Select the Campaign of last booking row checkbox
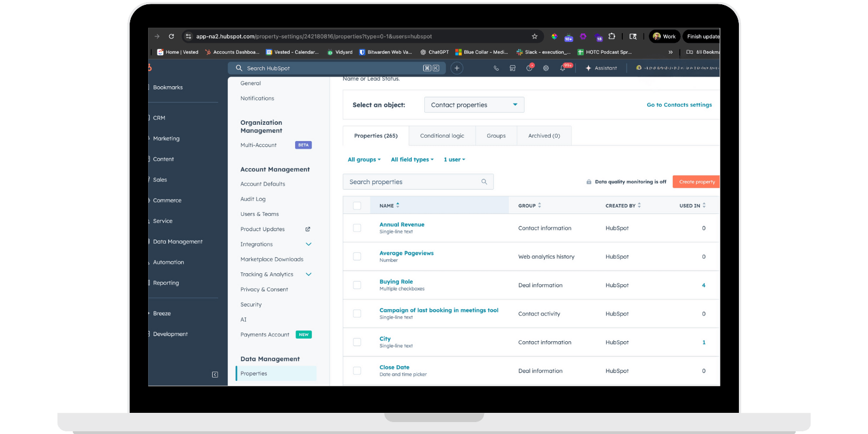868x434 pixels. (x=357, y=314)
